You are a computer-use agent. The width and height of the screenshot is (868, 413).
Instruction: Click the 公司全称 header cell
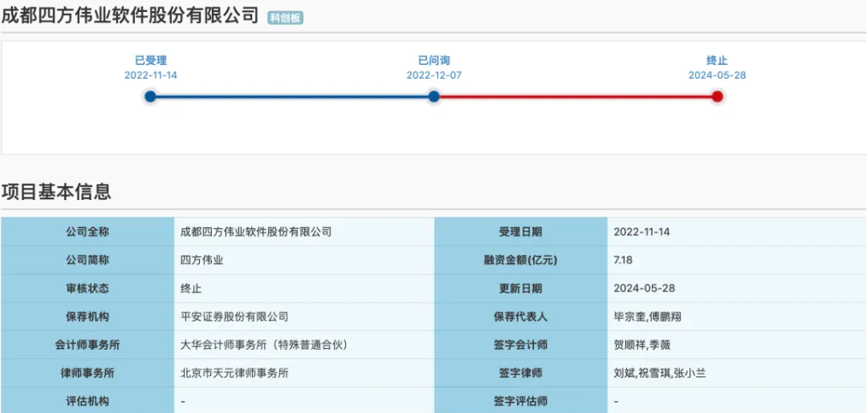pos(87,232)
